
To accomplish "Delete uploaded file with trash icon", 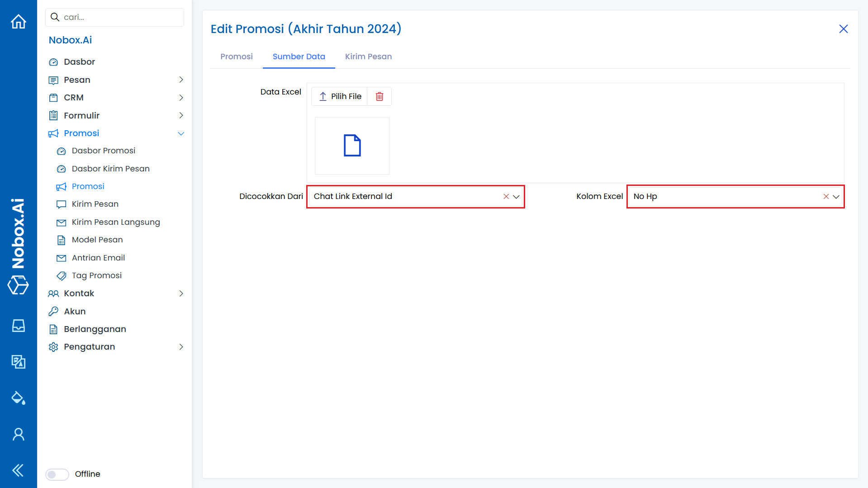I will click(x=379, y=96).
